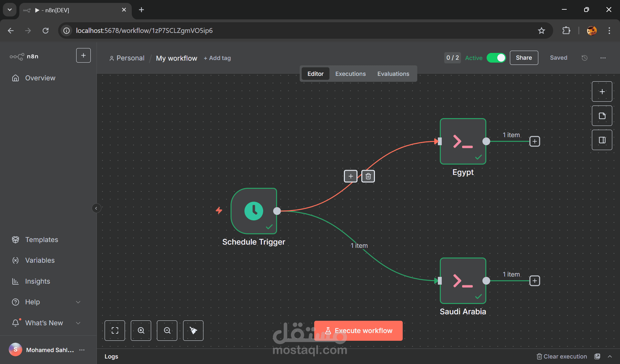Add a node after the Egypt output
Image resolution: width=620 pixels, height=364 pixels.
click(534, 141)
